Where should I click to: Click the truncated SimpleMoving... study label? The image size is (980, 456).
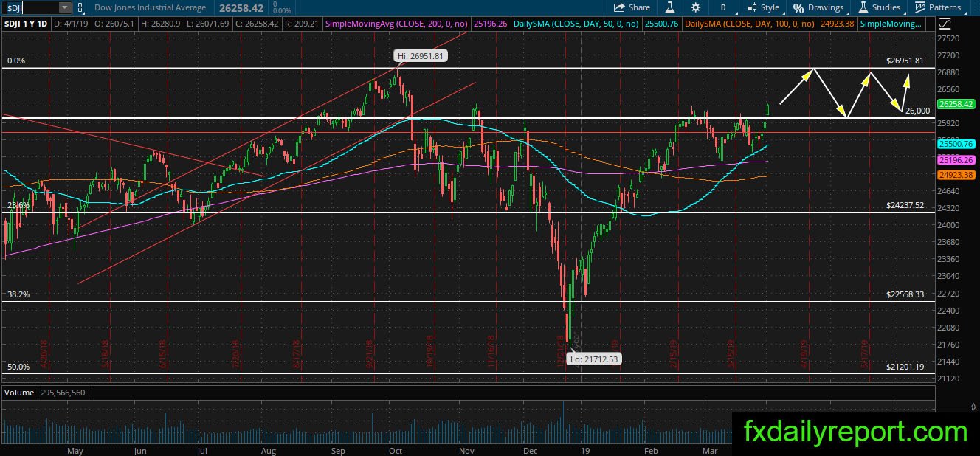tap(891, 24)
